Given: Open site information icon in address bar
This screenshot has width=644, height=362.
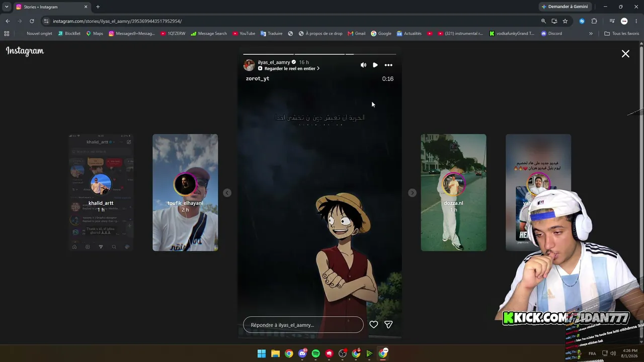Looking at the screenshot, I should point(46,21).
